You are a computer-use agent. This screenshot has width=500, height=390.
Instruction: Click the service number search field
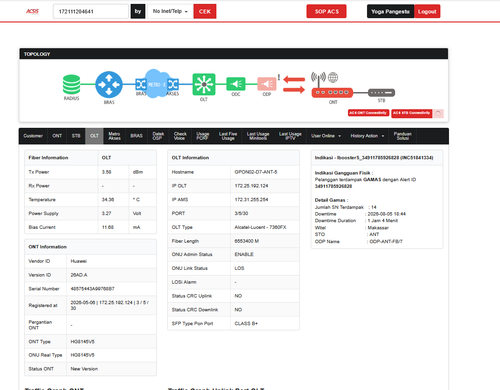[x=91, y=11]
